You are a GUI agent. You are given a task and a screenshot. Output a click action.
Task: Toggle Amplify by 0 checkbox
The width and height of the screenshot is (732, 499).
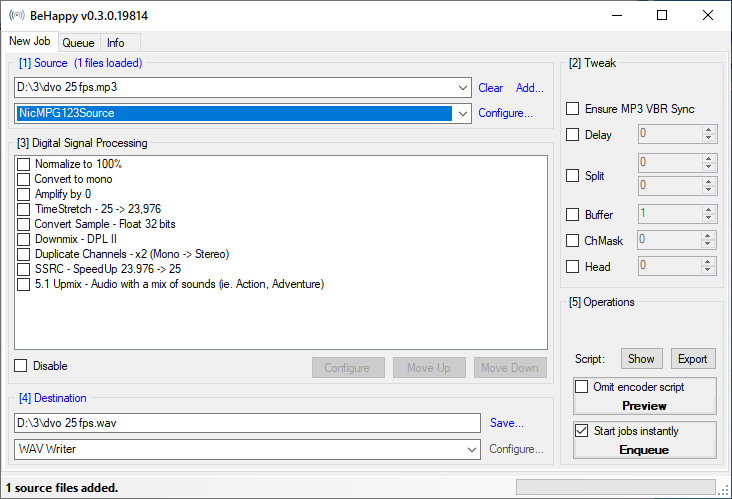[x=23, y=194]
